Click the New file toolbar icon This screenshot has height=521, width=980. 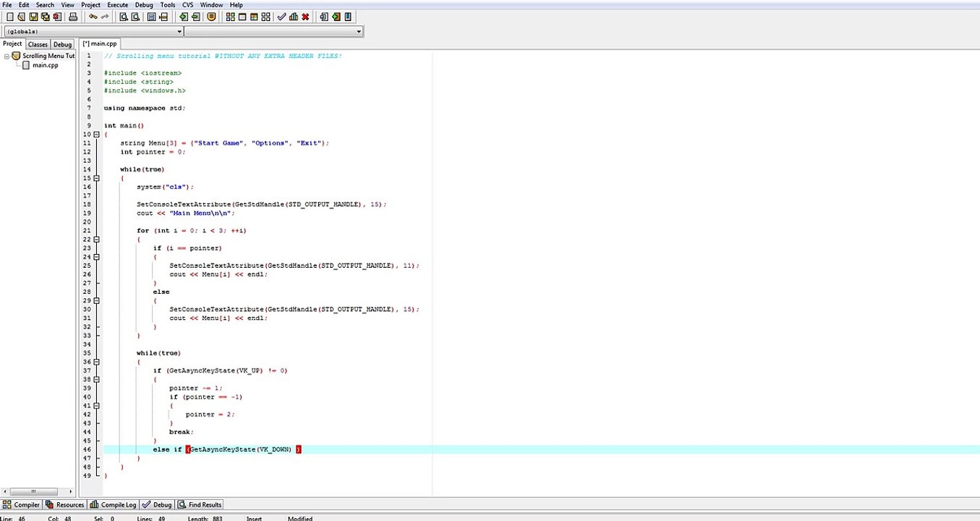pos(10,17)
